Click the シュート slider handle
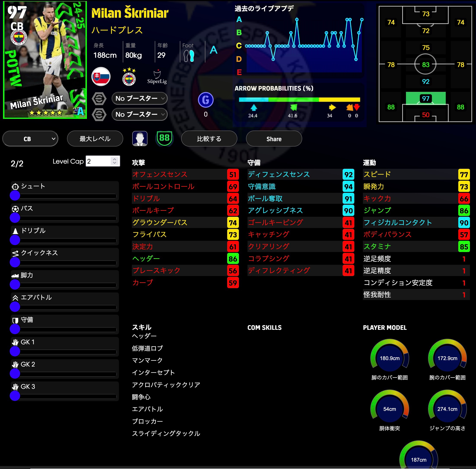The width and height of the screenshot is (476, 469). click(x=15, y=196)
